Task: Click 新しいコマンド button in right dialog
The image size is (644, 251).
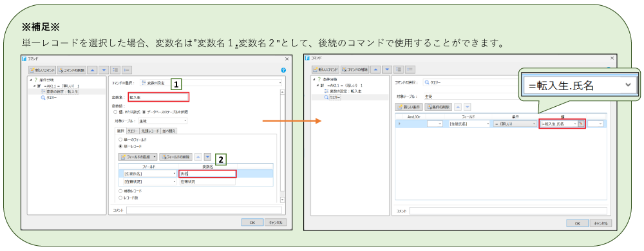Action: [326, 70]
